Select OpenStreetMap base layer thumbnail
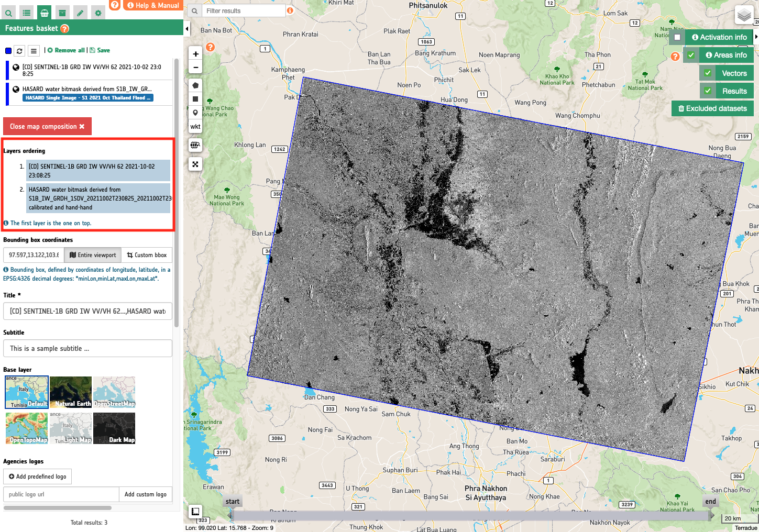The height and width of the screenshot is (532, 759). [114, 392]
